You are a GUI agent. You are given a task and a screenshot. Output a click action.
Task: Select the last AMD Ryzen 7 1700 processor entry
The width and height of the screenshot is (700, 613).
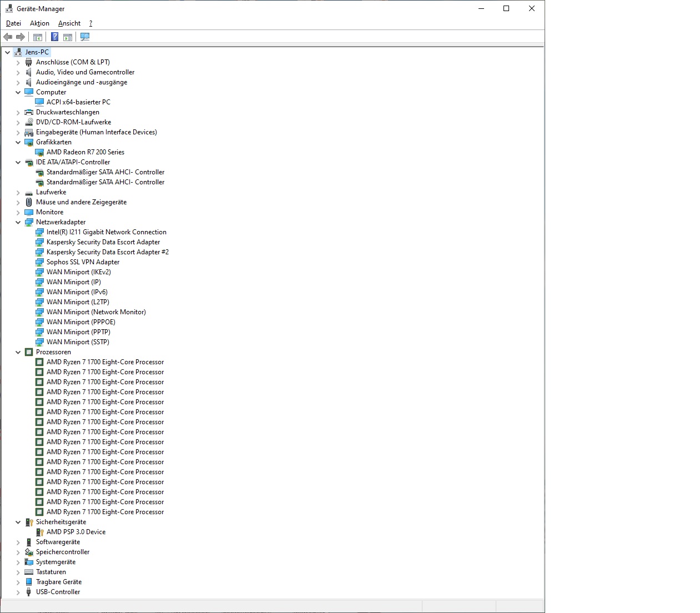click(x=105, y=512)
